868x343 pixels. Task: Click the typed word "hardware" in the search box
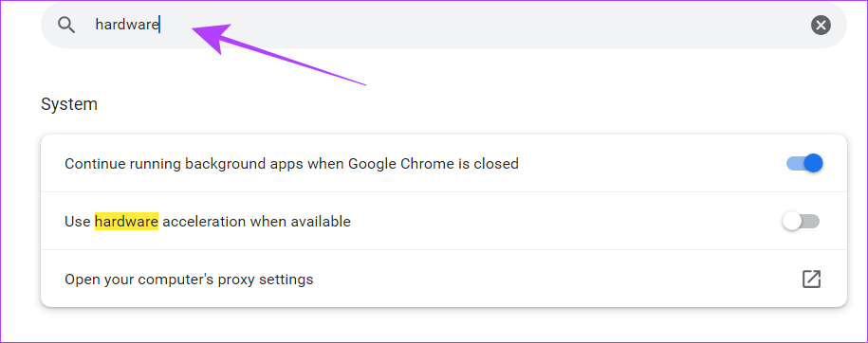pos(127,25)
